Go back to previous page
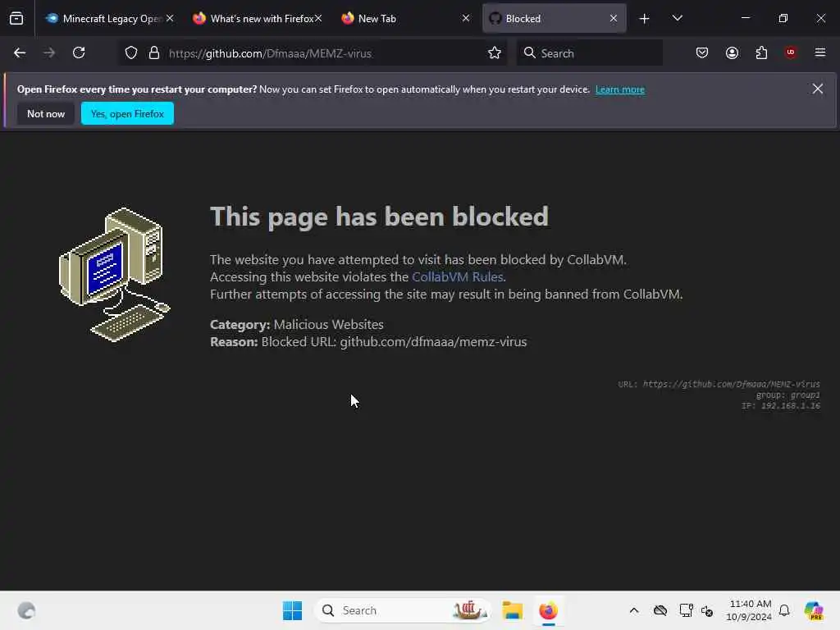 coord(20,52)
